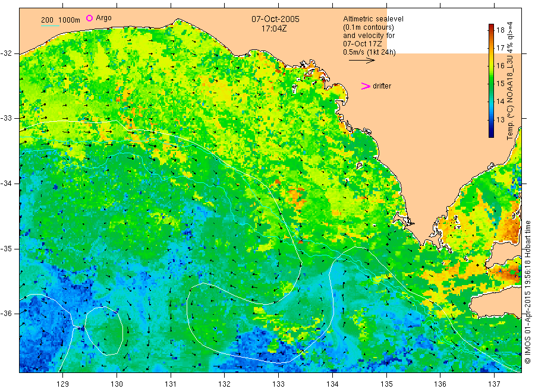Click the 'and velocity for' legend line
The width and height of the screenshot is (535, 392).
click(369, 36)
